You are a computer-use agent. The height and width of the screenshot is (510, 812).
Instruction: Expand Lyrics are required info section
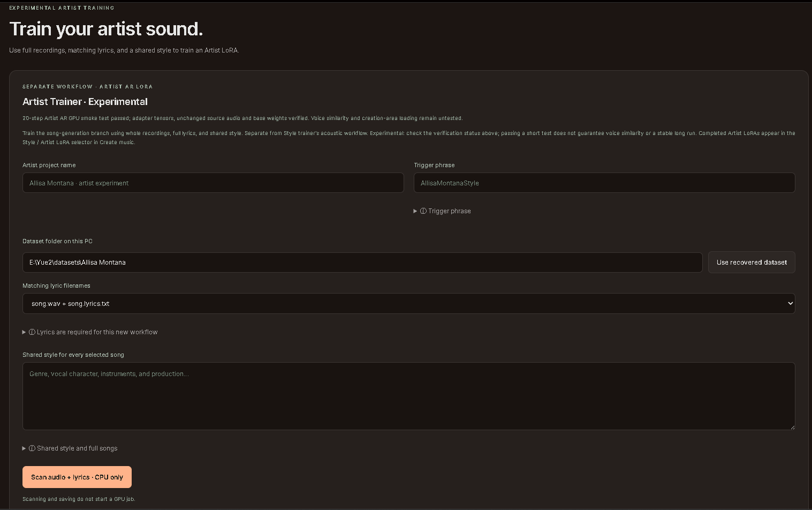click(x=90, y=332)
